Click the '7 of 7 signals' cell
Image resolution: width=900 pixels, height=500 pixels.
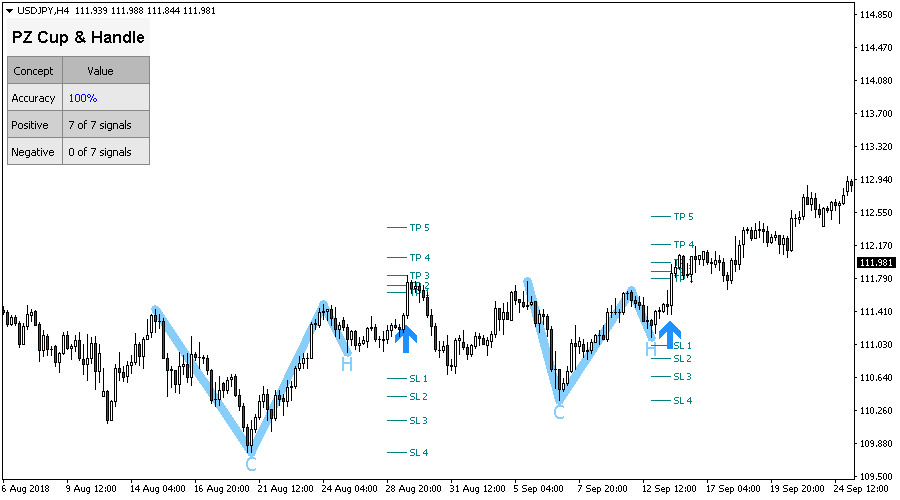coord(100,125)
